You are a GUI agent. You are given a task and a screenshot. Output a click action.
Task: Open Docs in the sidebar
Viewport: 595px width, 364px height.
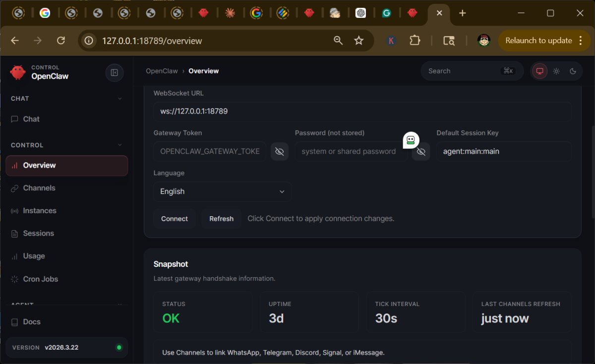[66, 322]
